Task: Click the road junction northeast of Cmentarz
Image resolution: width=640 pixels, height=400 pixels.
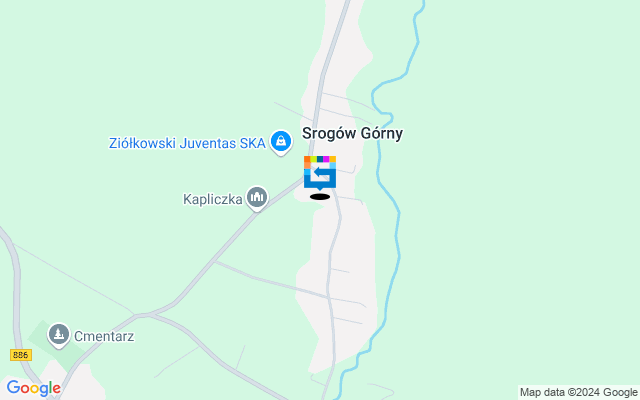Action: pyautogui.click(x=141, y=315)
